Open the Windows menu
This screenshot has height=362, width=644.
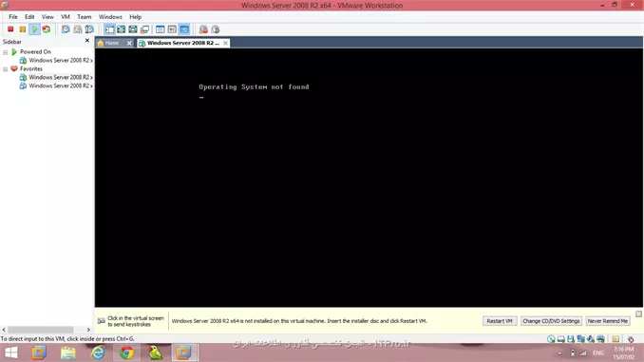[110, 17]
